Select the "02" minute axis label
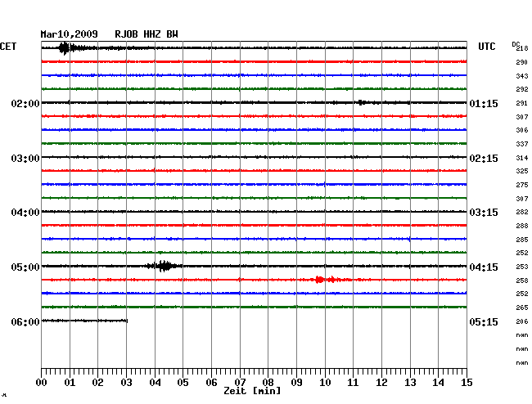The image size is (532, 404). coord(97,383)
